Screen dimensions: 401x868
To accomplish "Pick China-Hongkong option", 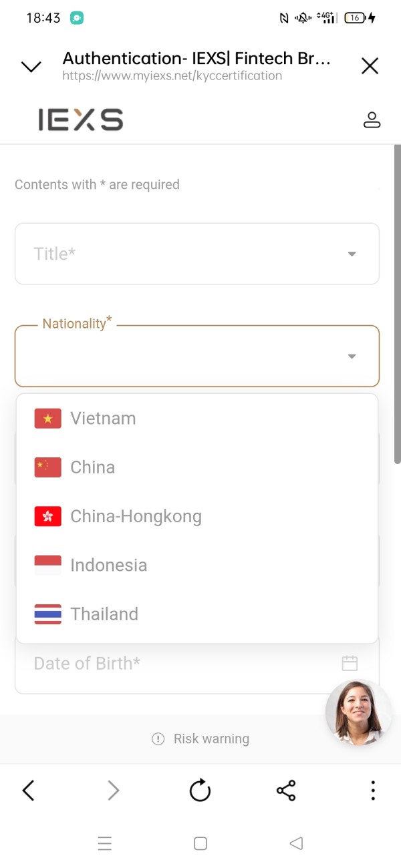I will 136,516.
